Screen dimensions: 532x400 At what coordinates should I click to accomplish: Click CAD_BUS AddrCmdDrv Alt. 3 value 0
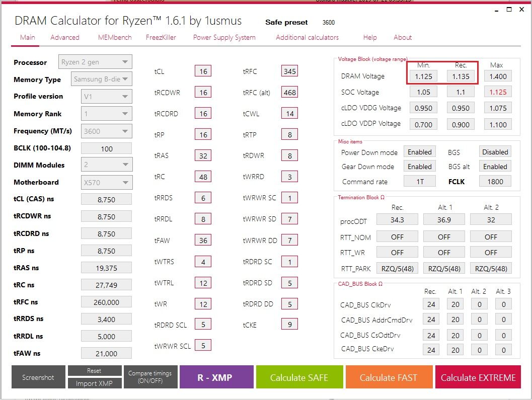click(x=503, y=319)
